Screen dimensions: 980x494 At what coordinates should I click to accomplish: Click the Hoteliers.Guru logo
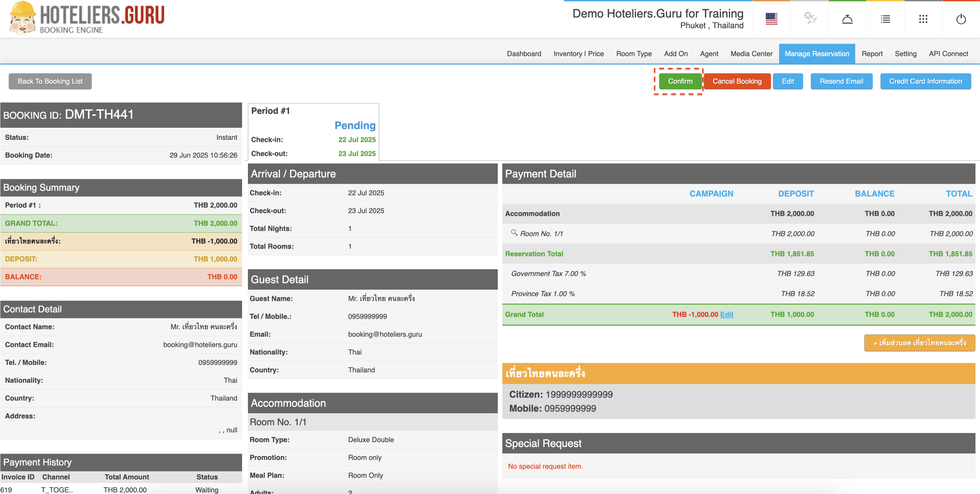click(87, 18)
